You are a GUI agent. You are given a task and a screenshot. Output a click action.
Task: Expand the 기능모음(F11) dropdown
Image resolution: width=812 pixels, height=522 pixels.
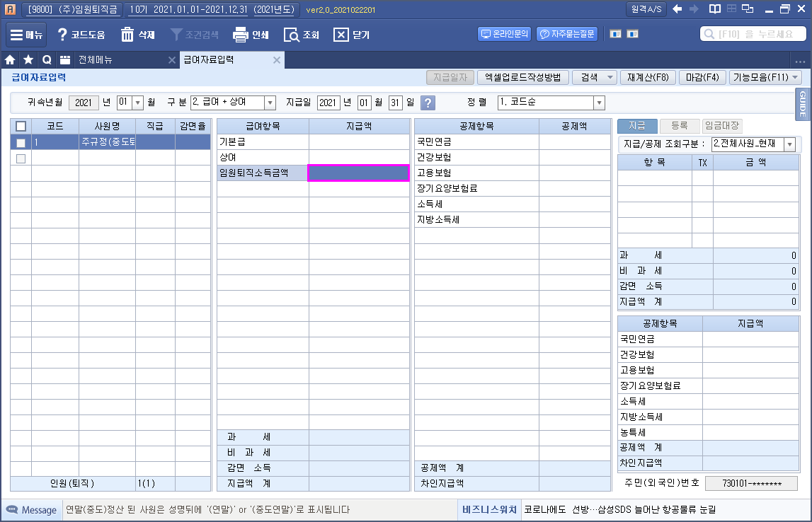(795, 77)
